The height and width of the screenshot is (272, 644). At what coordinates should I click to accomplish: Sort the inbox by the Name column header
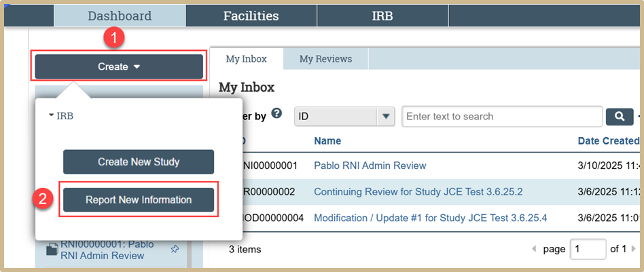(x=327, y=141)
